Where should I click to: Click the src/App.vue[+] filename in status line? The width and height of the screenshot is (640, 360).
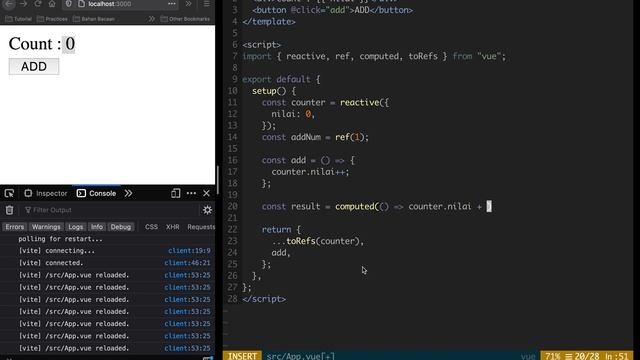click(300, 356)
